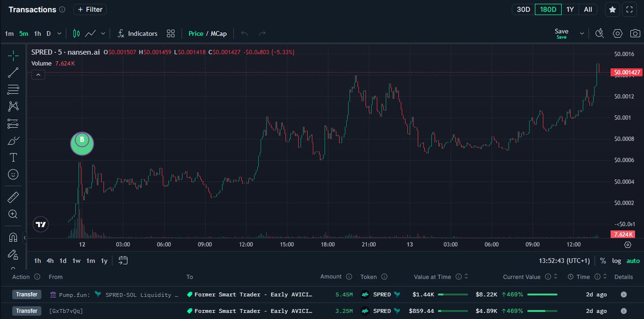
Task: Click the TradingView logo watermark
Action: coord(40,224)
